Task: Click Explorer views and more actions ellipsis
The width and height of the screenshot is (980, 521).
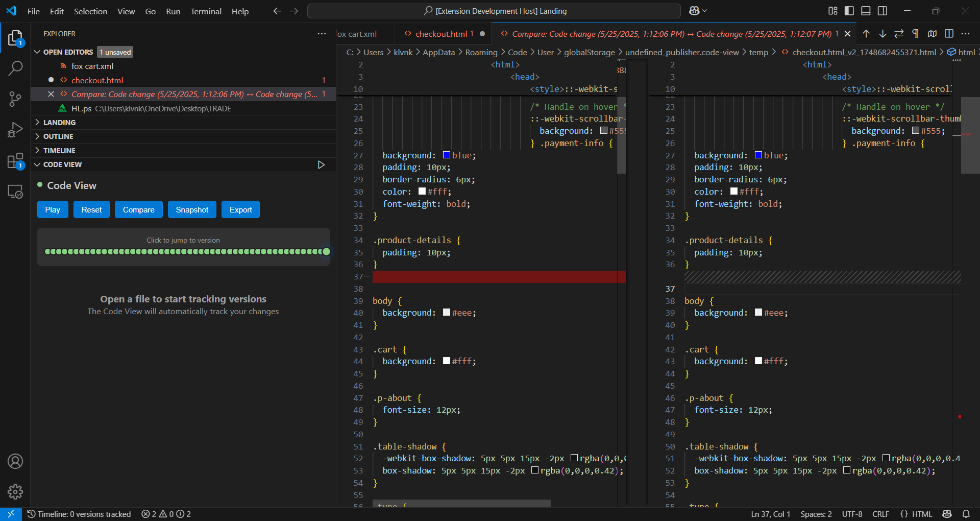Action: pyautogui.click(x=322, y=34)
